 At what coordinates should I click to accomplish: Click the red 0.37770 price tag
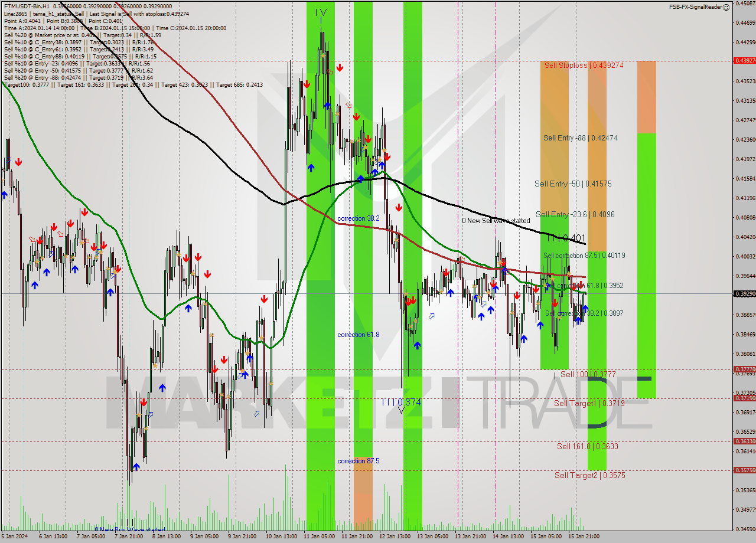point(744,369)
